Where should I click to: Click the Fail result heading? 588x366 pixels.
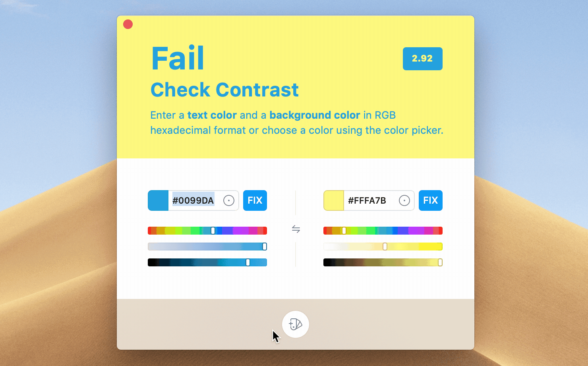pyautogui.click(x=178, y=59)
